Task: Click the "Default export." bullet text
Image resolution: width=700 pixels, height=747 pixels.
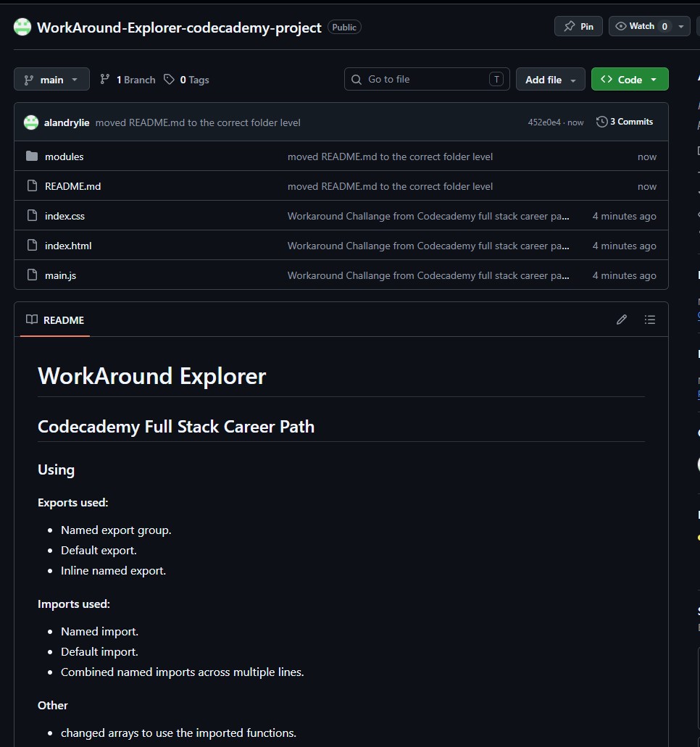Action: pos(99,551)
